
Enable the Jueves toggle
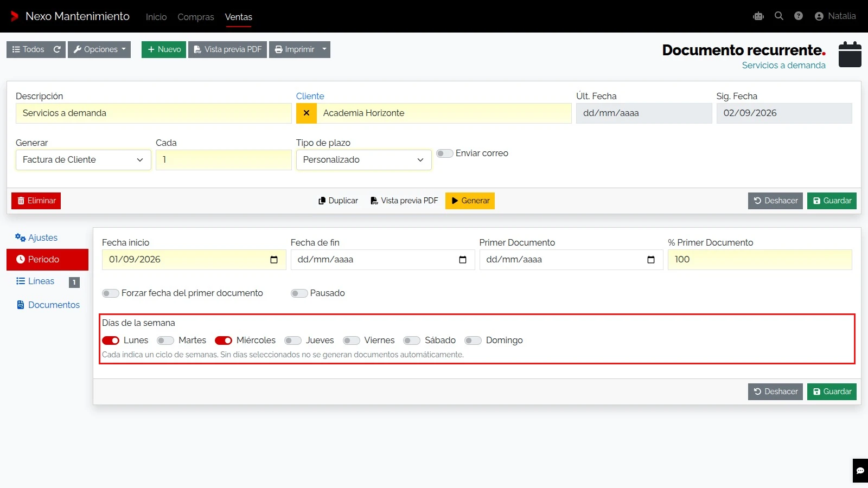(293, 341)
